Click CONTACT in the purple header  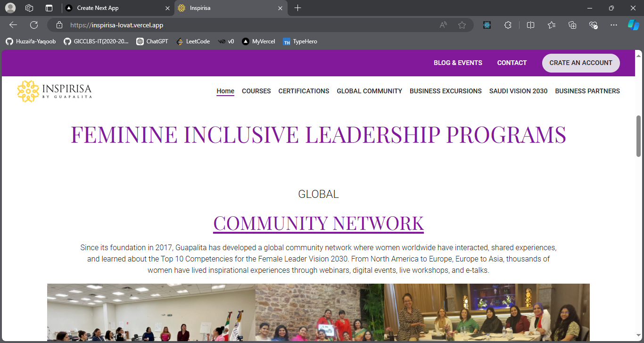[x=512, y=63]
